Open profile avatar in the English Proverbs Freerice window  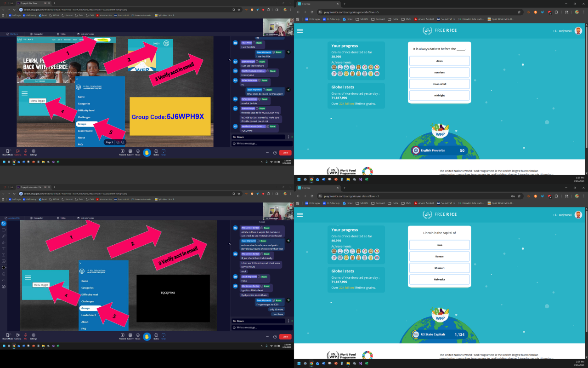click(578, 31)
